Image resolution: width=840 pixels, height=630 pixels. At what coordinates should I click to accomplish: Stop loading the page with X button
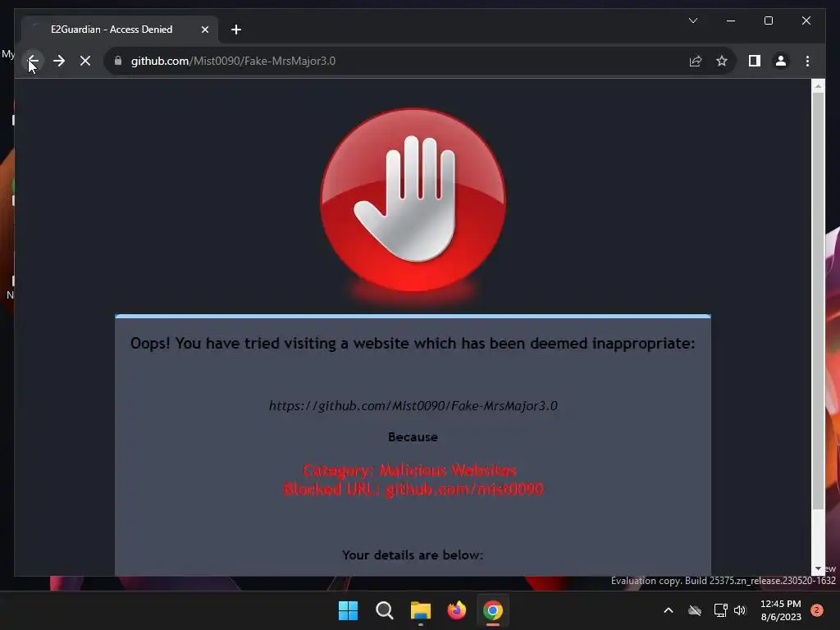(85, 61)
